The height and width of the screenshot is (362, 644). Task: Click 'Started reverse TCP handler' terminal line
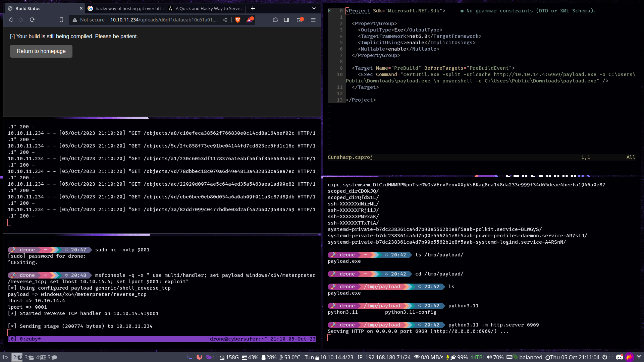pyautogui.click(x=83, y=313)
